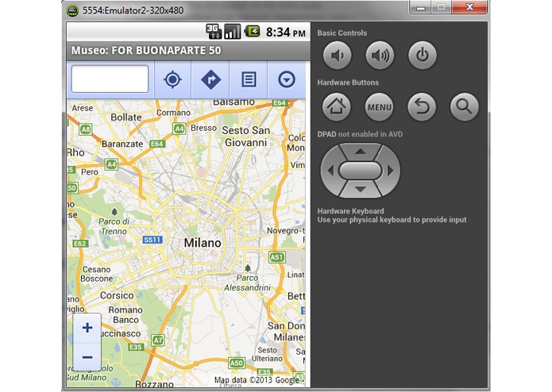Focus the map search text box
552x392 pixels.
110,79
